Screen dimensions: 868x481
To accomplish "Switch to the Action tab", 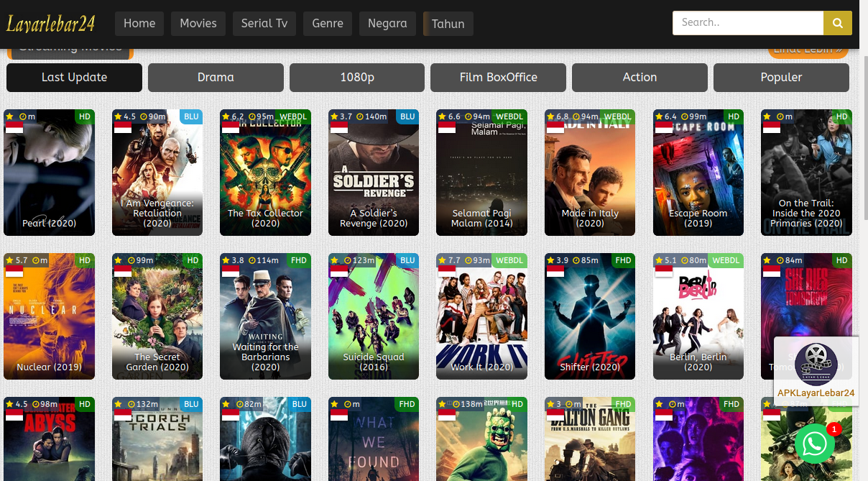I will (640, 78).
